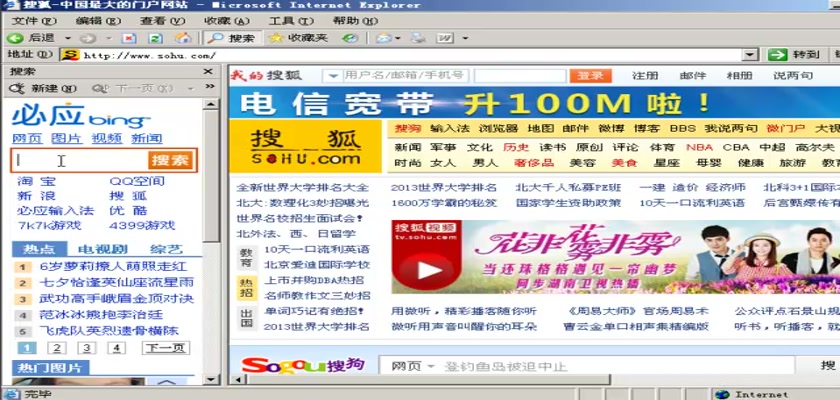
Task: Click hot item 范冰冰熊抱李治廷
Action: [101, 314]
